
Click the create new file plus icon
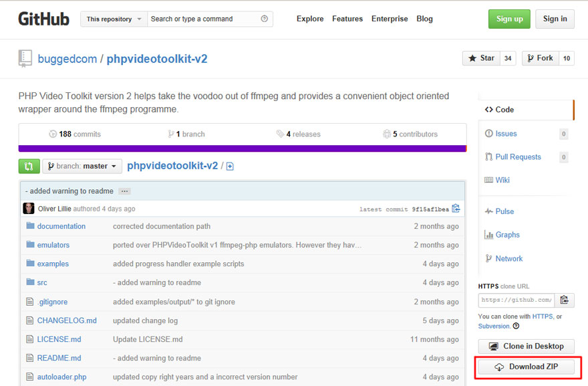230,167
